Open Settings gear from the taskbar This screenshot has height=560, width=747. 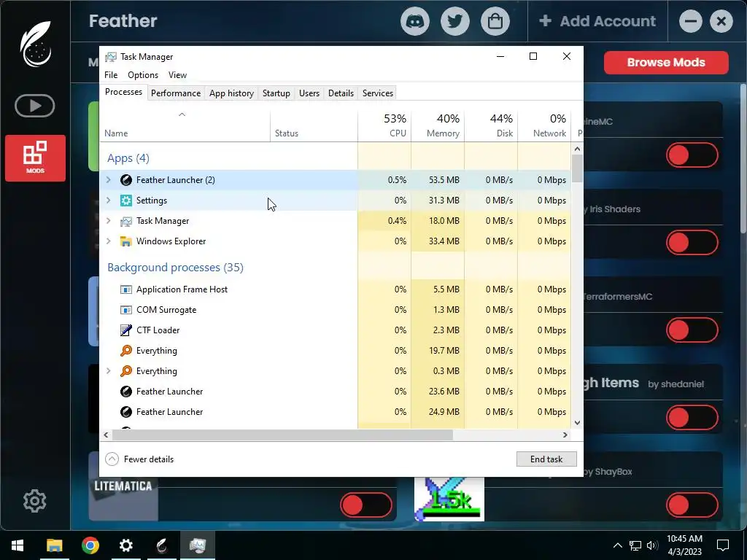(125, 545)
